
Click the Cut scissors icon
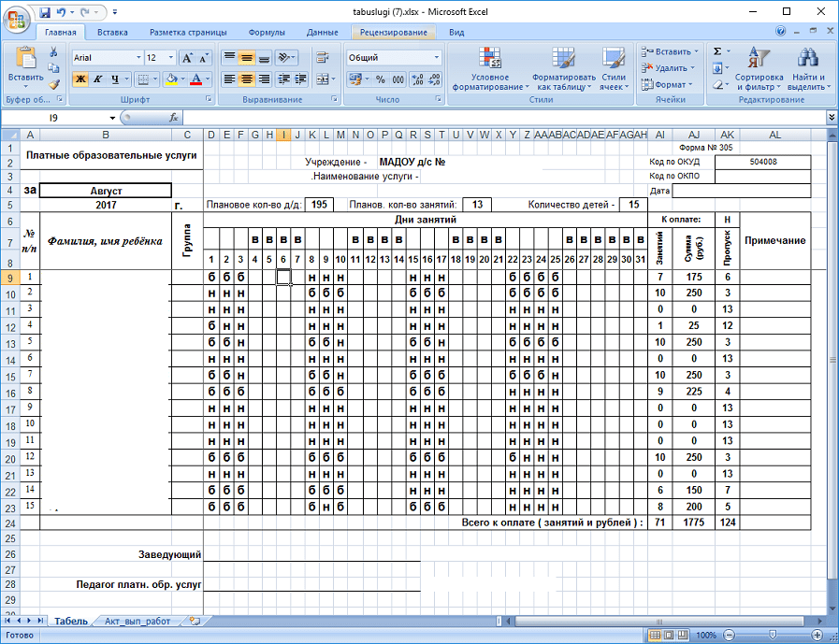click(54, 52)
